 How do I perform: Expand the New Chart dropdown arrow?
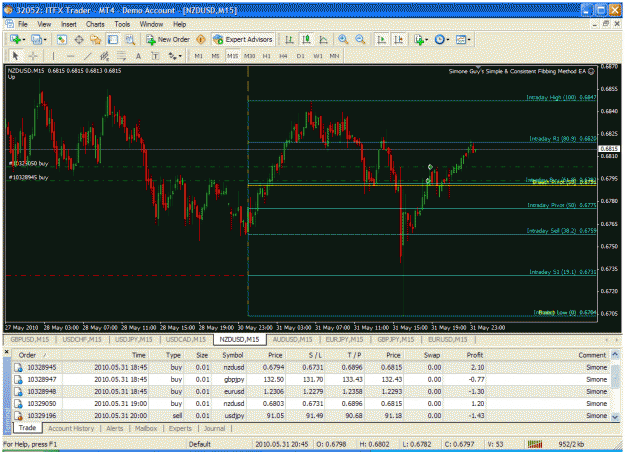(x=24, y=39)
